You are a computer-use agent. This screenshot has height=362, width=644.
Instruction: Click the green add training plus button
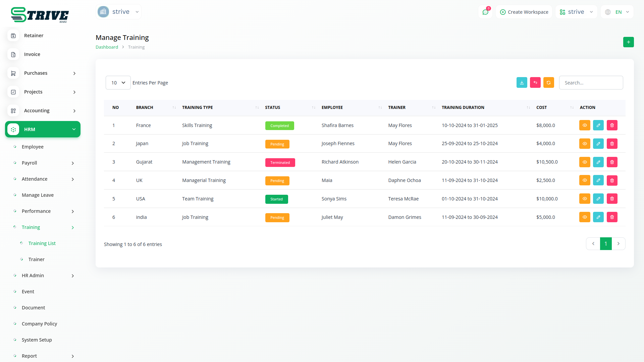pyautogui.click(x=628, y=42)
